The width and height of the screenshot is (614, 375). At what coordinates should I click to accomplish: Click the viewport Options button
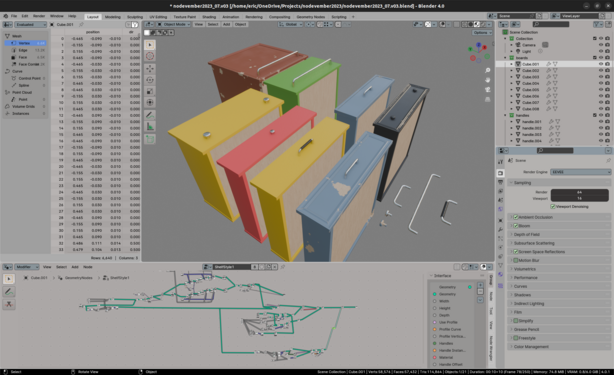(482, 32)
